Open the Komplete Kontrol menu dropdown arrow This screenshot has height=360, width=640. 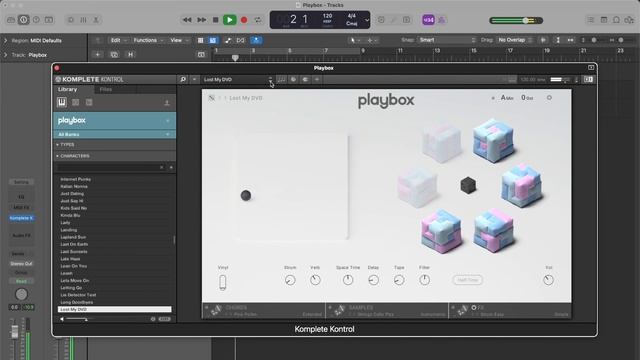(x=194, y=79)
